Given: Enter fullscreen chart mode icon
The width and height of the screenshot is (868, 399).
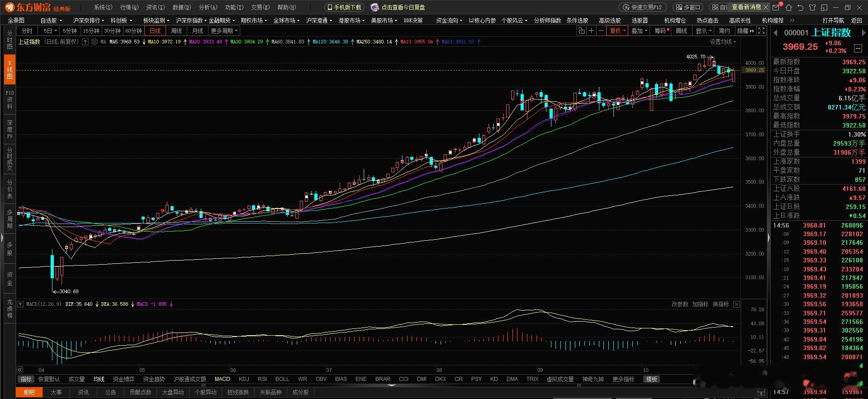Looking at the screenshot, I should coord(762,31).
